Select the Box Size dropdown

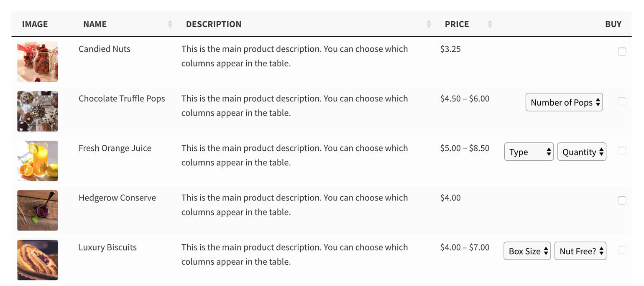tap(527, 251)
